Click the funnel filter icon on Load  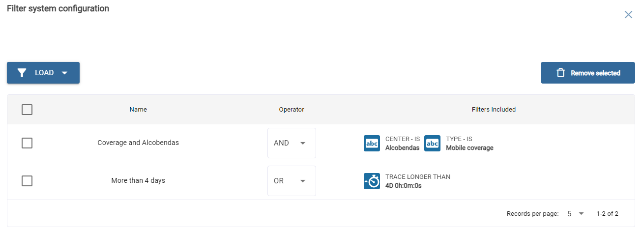pos(22,73)
